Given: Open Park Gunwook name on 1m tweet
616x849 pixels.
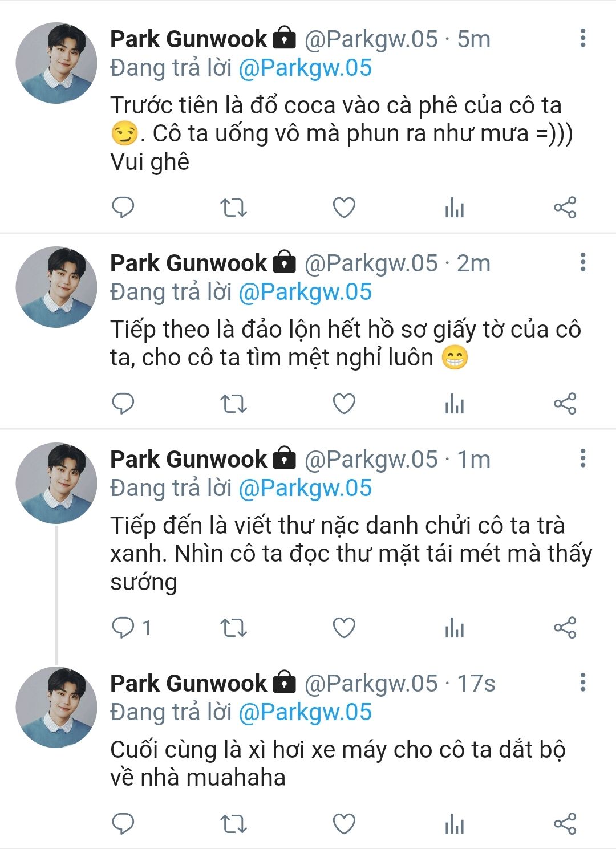Looking at the screenshot, I should tap(188, 459).
